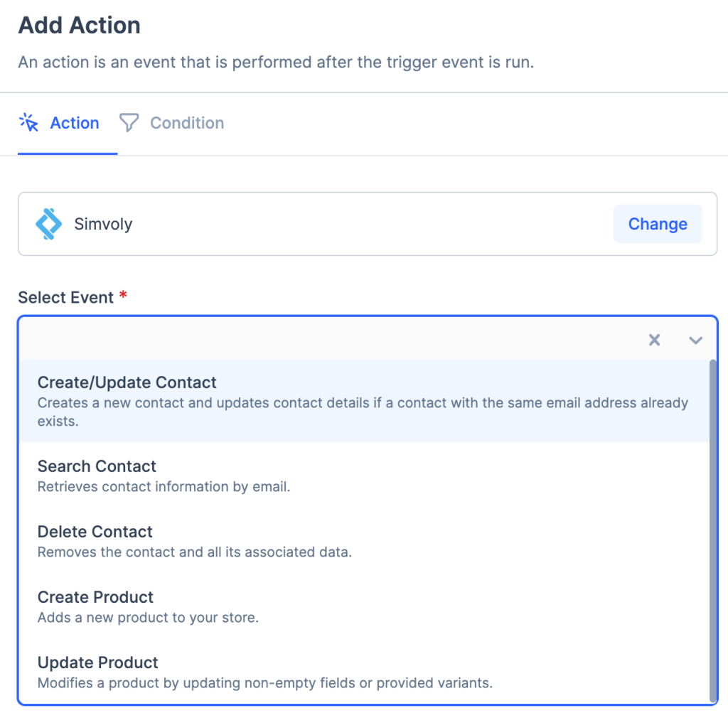Click the Simvoly logo icon

(49, 224)
